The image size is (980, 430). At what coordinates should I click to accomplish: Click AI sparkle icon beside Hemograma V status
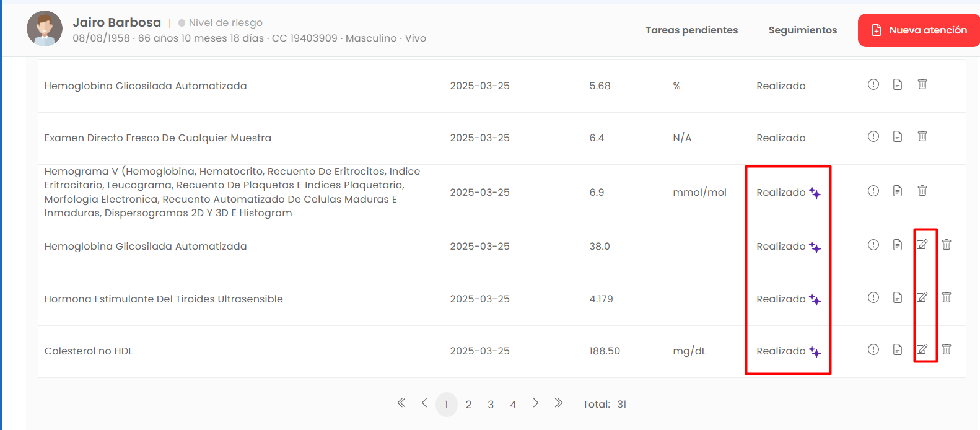815,193
